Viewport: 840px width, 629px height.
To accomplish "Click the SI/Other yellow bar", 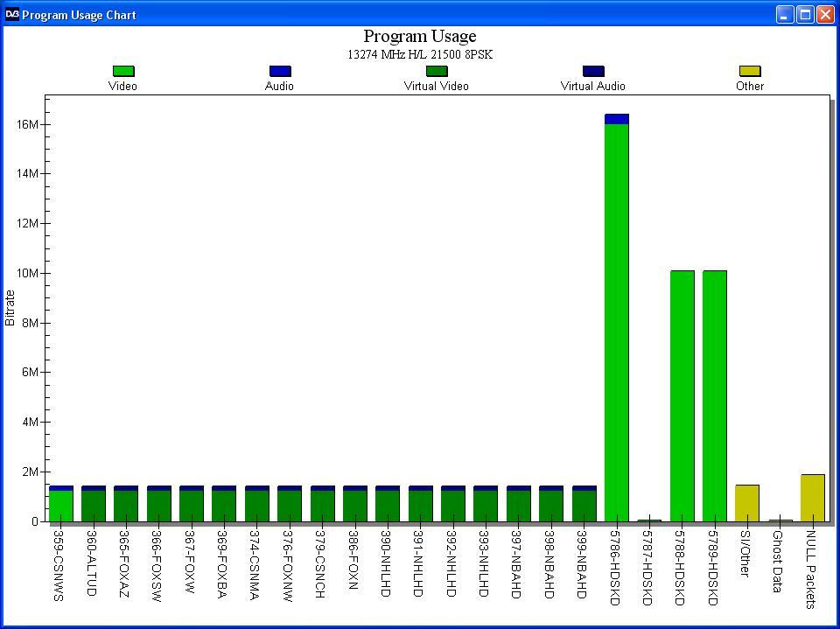I will point(746,503).
